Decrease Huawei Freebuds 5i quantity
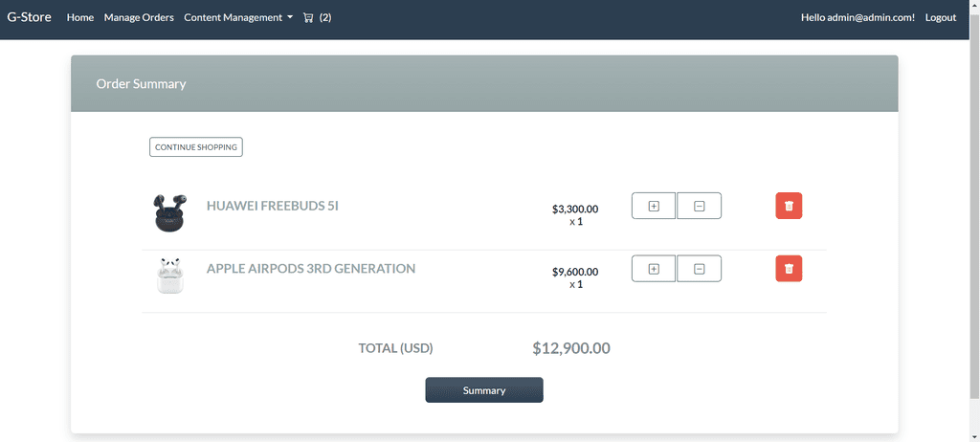Viewport: 980px width, 442px height. (x=699, y=206)
